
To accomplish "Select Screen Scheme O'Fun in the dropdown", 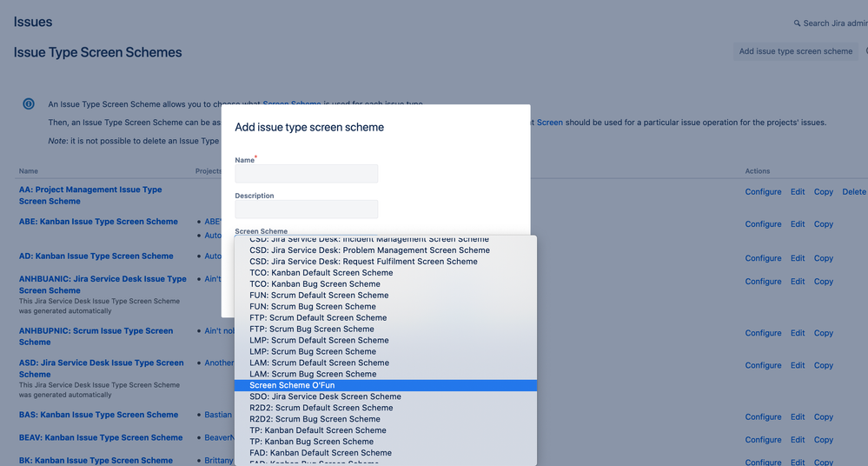I will tap(385, 385).
